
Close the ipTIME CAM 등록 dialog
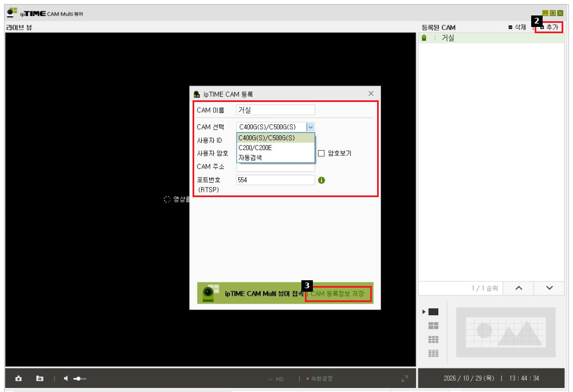[371, 94]
